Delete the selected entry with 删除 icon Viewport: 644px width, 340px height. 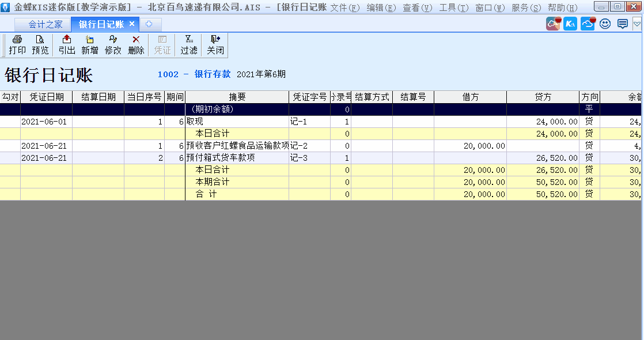(136, 44)
